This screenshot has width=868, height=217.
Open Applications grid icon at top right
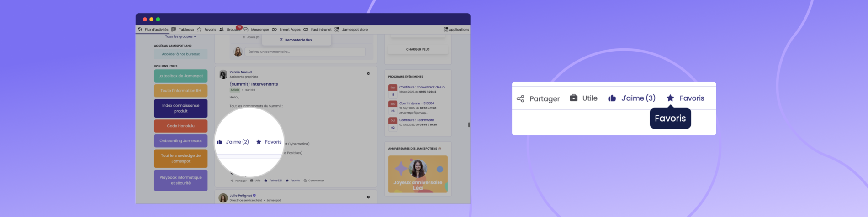(445, 30)
